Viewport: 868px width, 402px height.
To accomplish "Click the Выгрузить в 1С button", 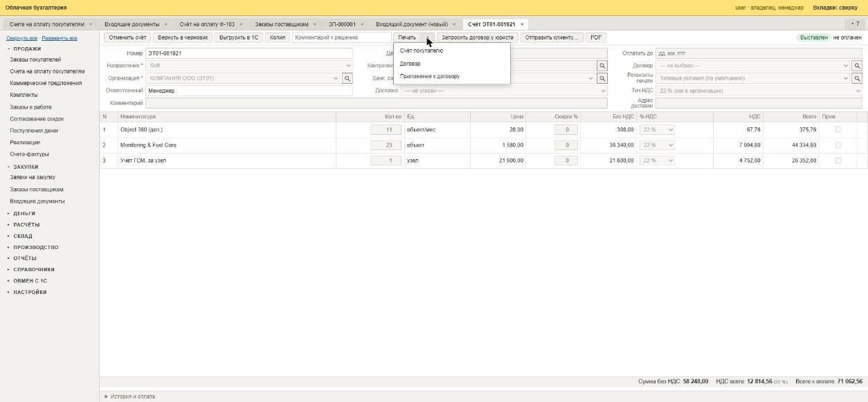I will pos(239,37).
